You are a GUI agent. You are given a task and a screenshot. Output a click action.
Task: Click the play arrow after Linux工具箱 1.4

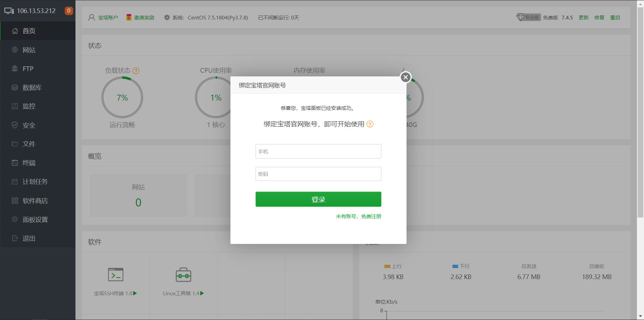tap(202, 293)
